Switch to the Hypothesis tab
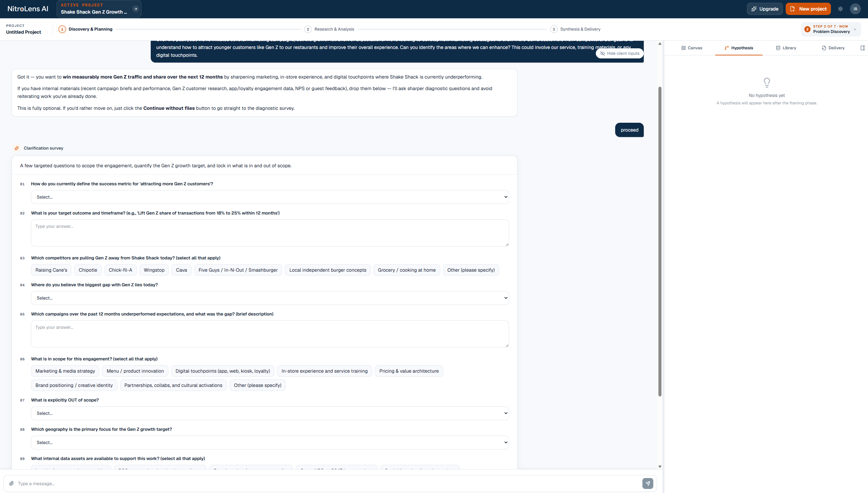 739,48
